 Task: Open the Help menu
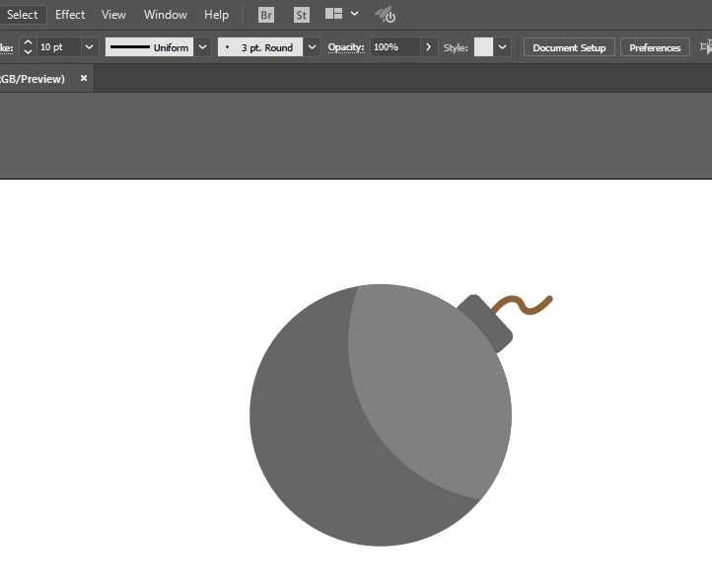[216, 15]
